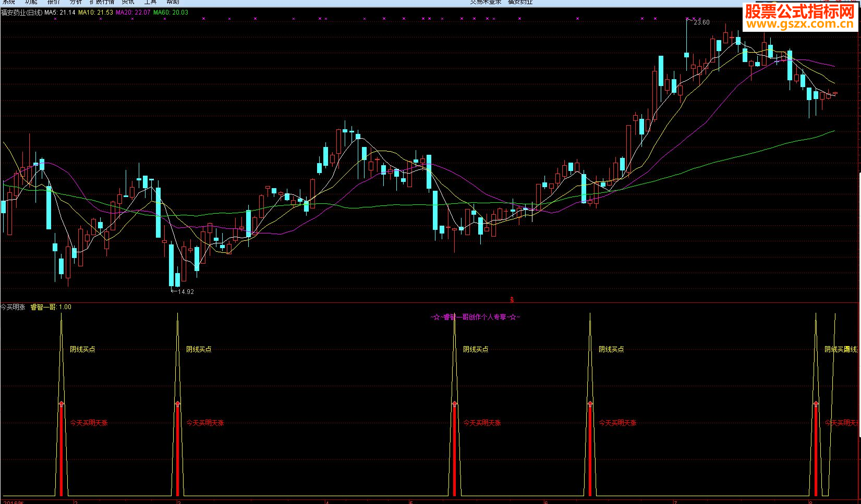861x504 pixels.
Task: Click month 7 on the time axis
Action: [675, 502]
